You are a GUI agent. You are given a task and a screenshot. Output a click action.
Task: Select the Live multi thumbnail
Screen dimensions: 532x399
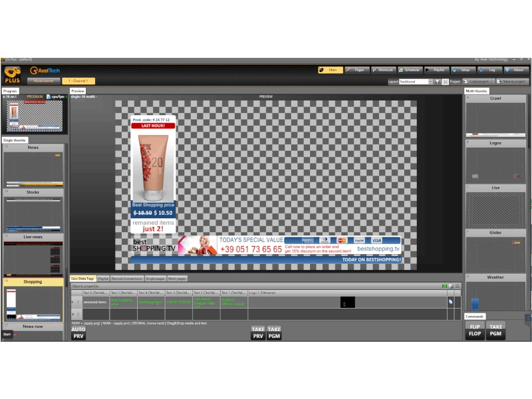495,205
